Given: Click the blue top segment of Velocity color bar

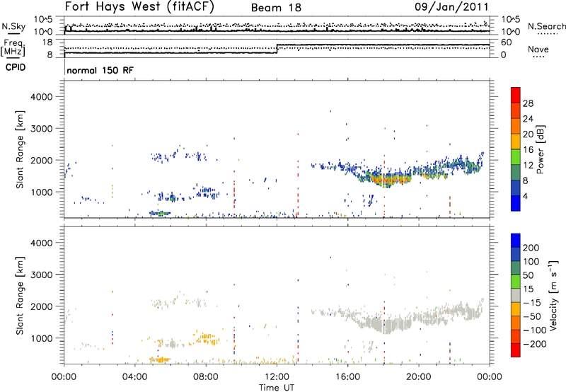Looking at the screenshot, I should pyautogui.click(x=516, y=240).
